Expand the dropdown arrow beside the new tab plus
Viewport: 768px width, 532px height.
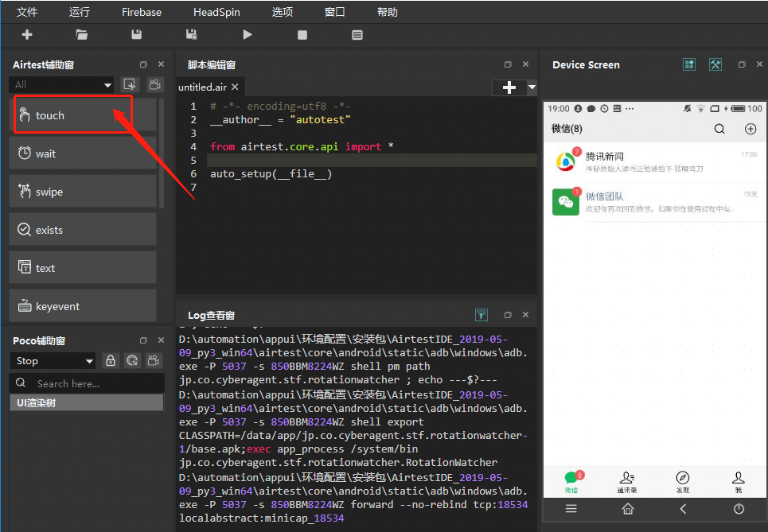coord(532,87)
